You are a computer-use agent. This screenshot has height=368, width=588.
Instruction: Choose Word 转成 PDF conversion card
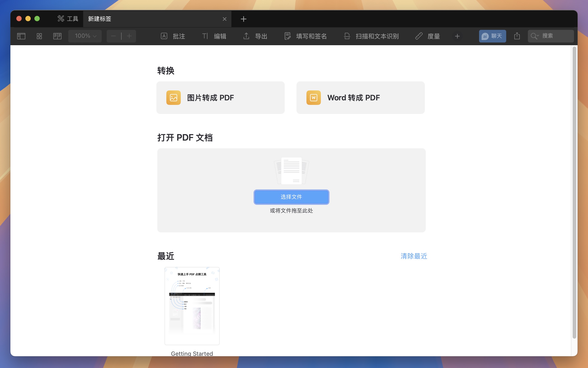[360, 98]
